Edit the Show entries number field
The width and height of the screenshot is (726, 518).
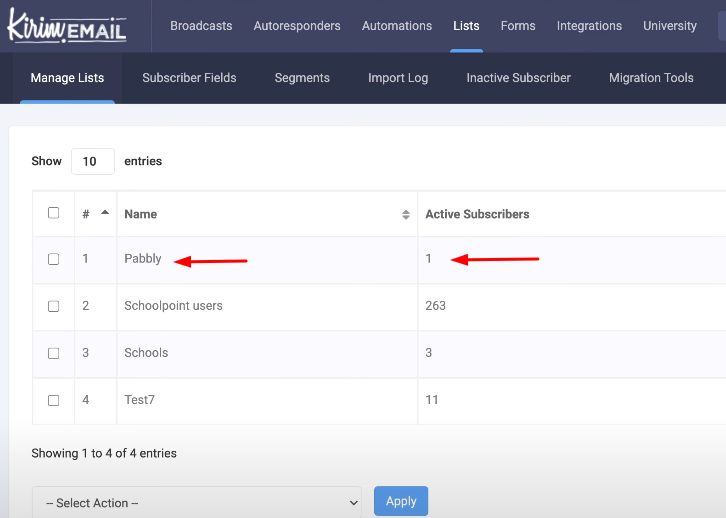tap(92, 161)
